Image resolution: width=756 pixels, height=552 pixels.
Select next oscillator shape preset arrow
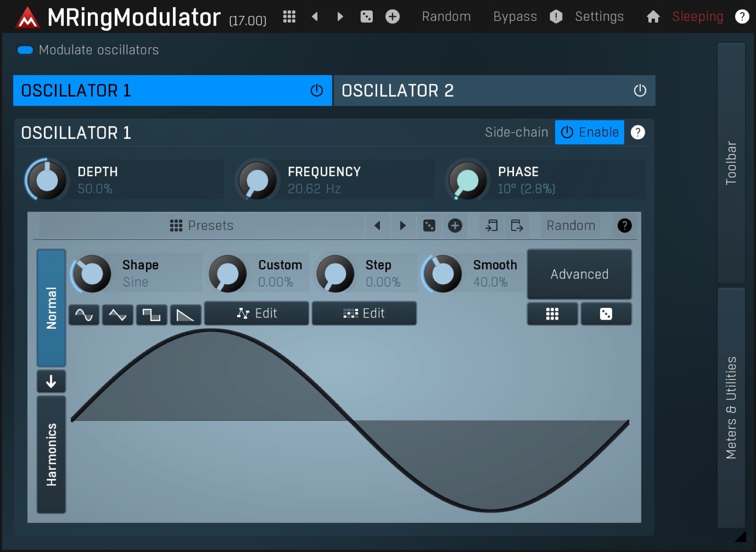[x=403, y=225]
